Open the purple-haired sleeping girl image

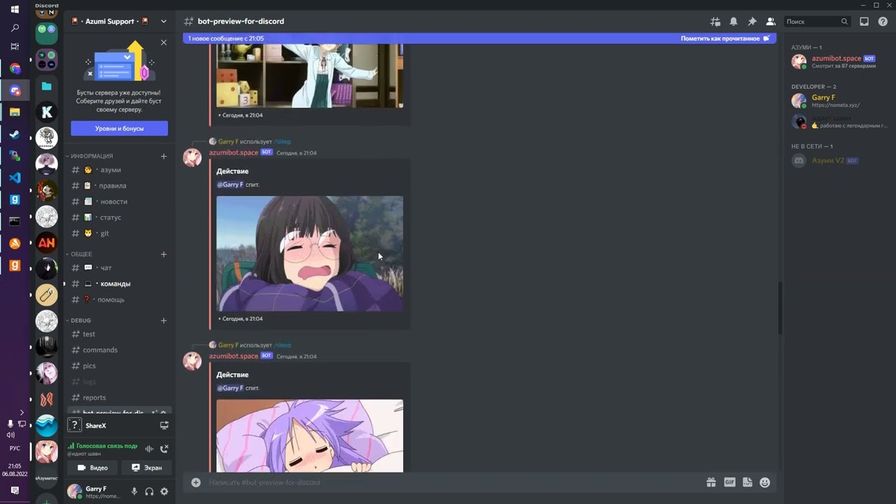(310, 435)
